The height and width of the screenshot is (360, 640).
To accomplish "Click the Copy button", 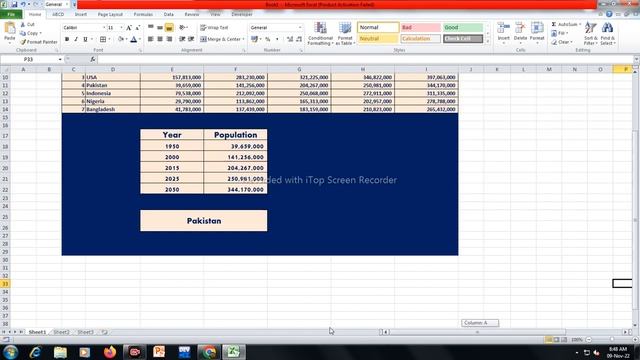I will click(x=31, y=33).
